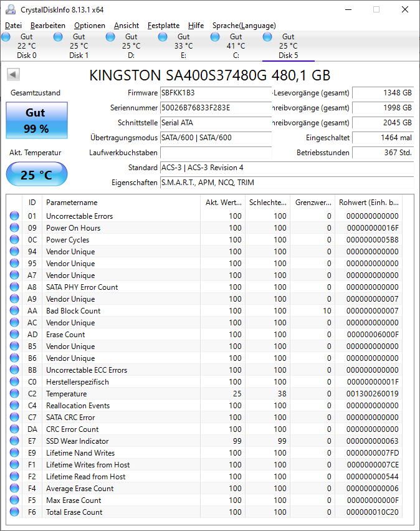Click the ID column header
Viewport: 420px width, 531px height.
click(32, 203)
